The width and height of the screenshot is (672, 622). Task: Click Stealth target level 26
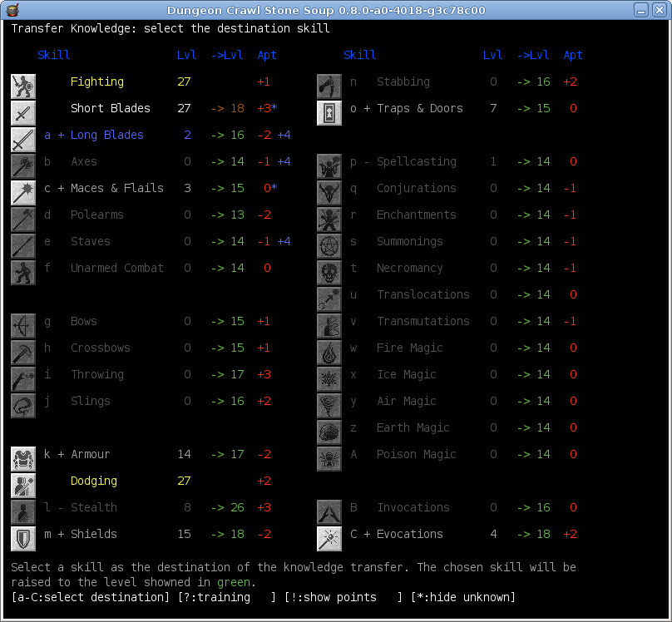pyautogui.click(x=237, y=507)
